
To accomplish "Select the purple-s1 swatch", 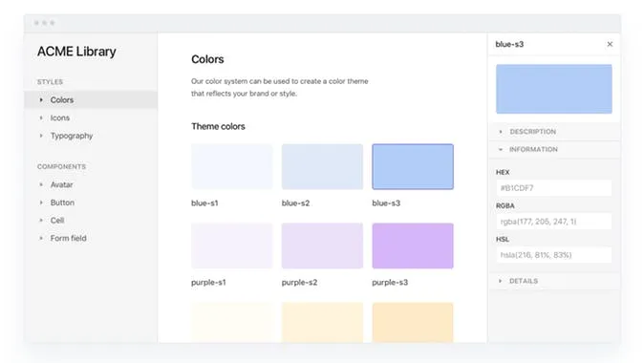I will tap(231, 246).
